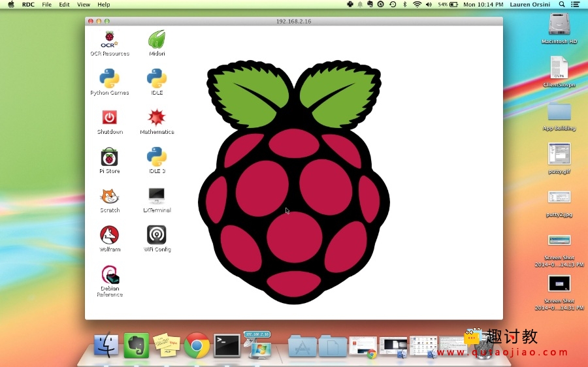The image size is (588, 367).
Task: Click Remote Desktop Connection Dock icon
Action: pos(258,345)
